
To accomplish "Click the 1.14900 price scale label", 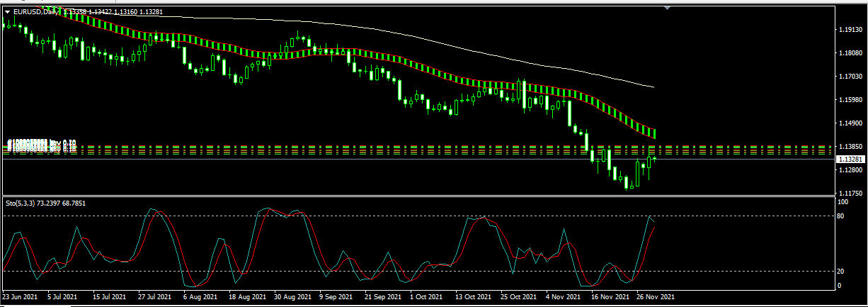I will (849, 123).
